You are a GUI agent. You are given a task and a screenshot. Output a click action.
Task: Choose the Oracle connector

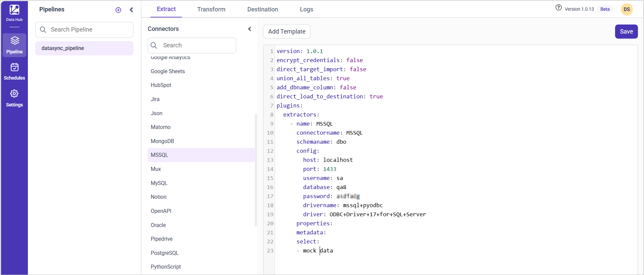point(158,225)
